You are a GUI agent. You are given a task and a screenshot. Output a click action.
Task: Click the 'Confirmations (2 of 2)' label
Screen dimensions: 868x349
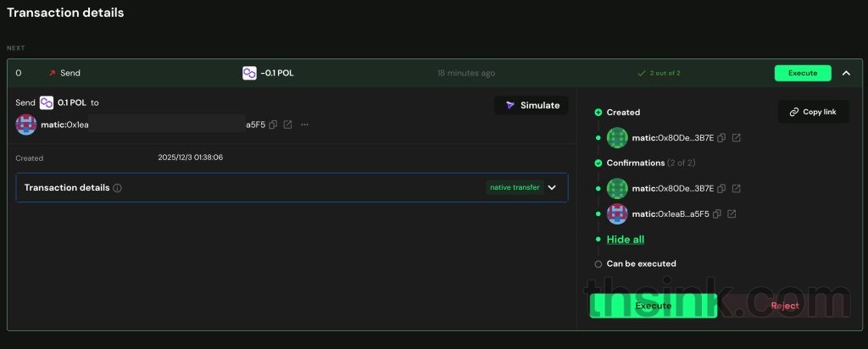(651, 163)
